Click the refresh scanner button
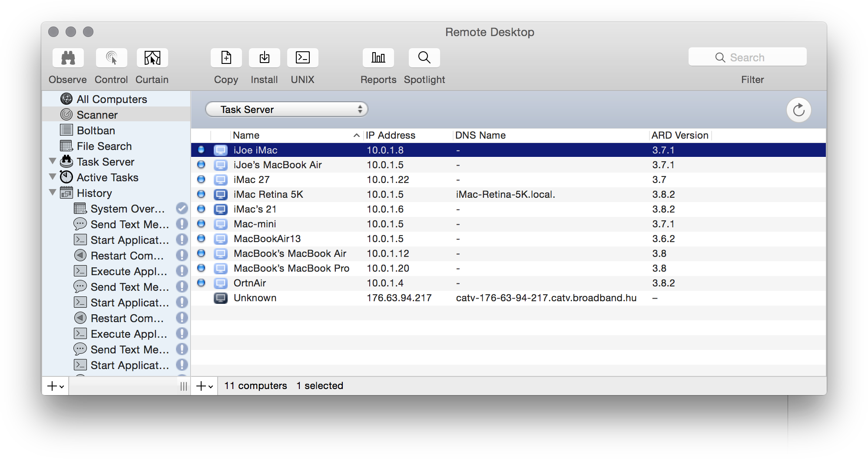Image resolution: width=868 pixels, height=459 pixels. tap(798, 110)
